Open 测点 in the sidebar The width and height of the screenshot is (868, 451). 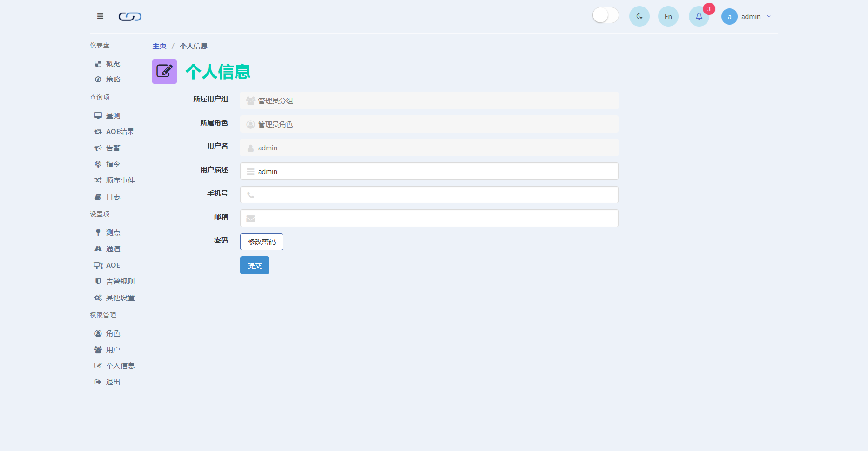coord(113,232)
